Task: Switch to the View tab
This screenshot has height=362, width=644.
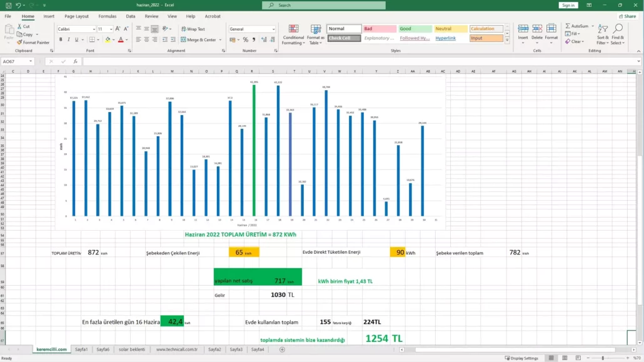Action: click(172, 16)
